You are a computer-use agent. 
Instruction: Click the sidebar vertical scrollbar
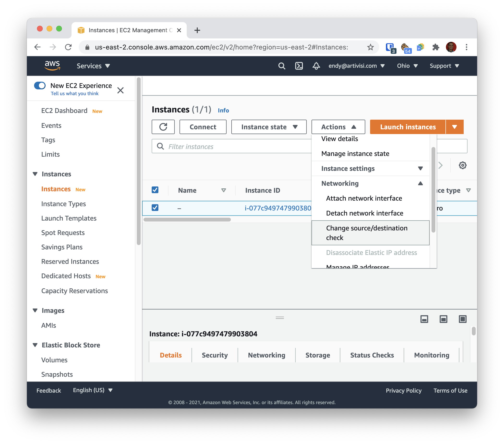click(138, 162)
